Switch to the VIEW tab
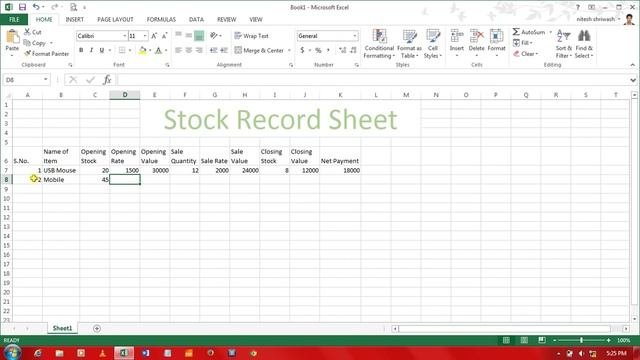The width and height of the screenshot is (640, 360). 256,20
